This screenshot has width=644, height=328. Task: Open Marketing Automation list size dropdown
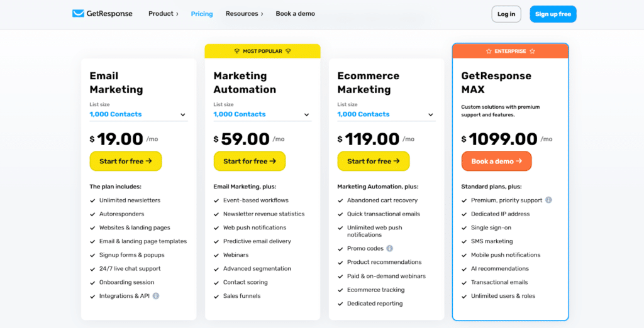(x=262, y=114)
